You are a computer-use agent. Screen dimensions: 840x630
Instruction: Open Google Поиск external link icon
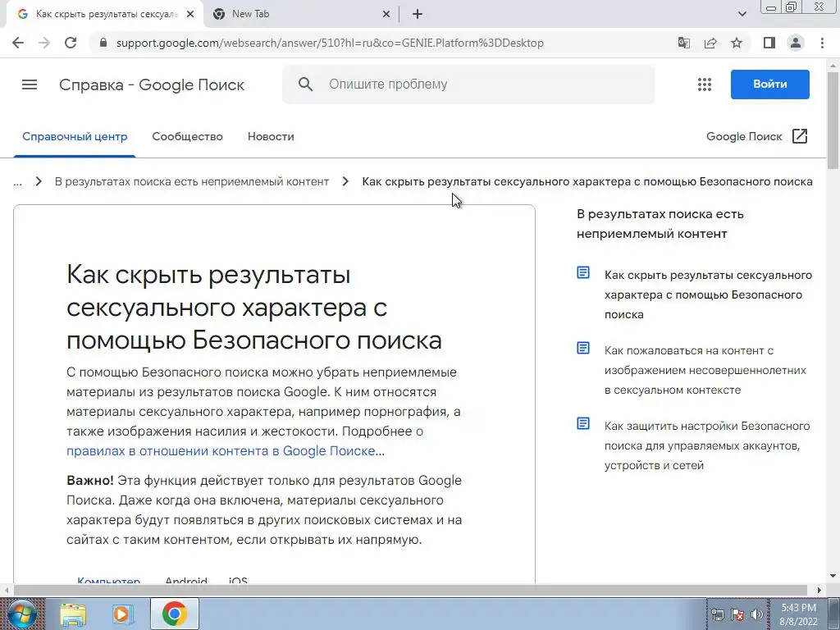pos(799,136)
